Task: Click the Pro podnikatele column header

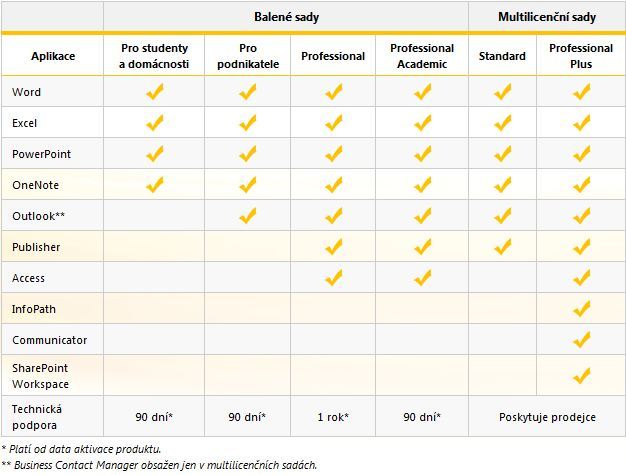Action: tap(248, 56)
